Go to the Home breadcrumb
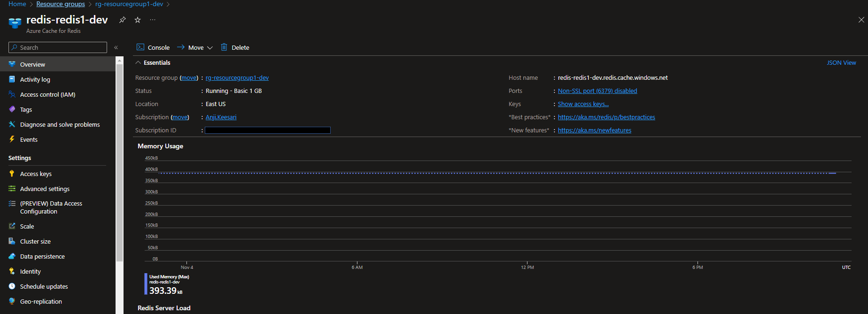 pyautogui.click(x=17, y=4)
